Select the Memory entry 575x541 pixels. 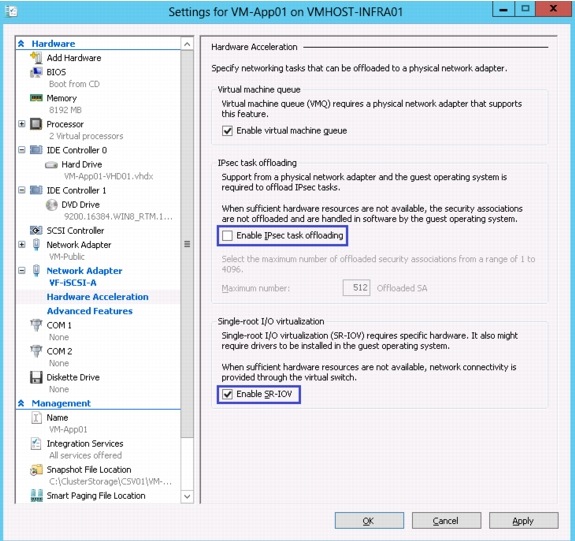(x=62, y=98)
